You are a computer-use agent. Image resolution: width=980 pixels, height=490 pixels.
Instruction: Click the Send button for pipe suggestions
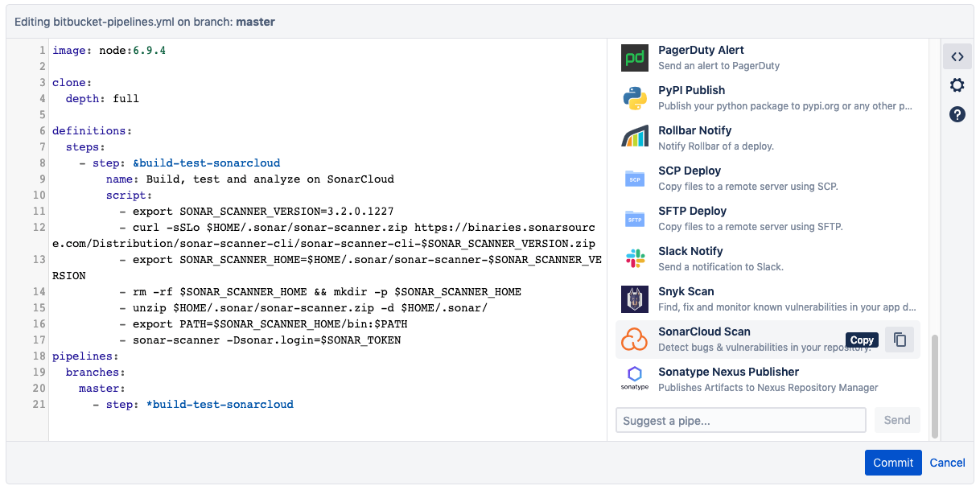click(897, 419)
